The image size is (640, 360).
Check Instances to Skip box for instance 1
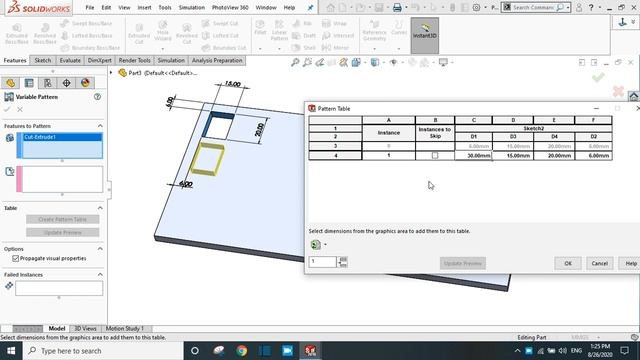click(435, 156)
